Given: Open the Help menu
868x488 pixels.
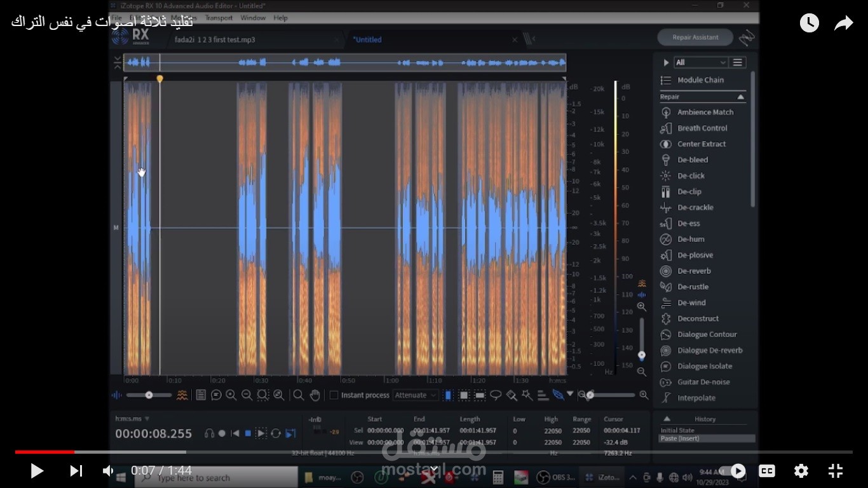Looking at the screenshot, I should pyautogui.click(x=280, y=18).
